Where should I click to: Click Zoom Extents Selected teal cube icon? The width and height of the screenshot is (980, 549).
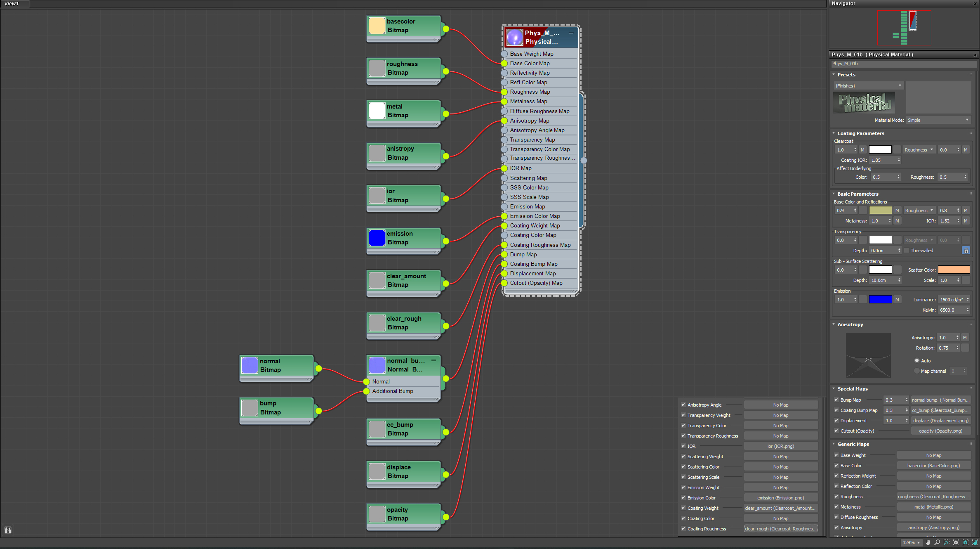coord(966,542)
